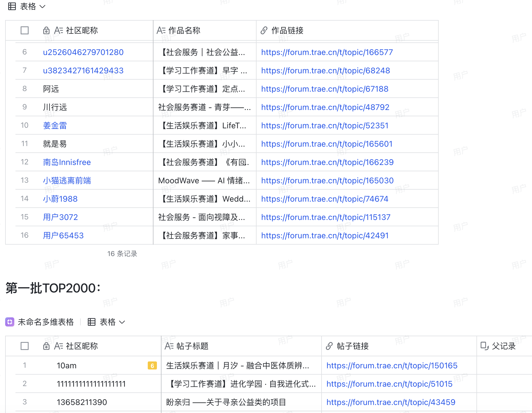The image size is (532, 413).
Task: Click the text-type icon beside 作品名称 header
Action: (161, 30)
